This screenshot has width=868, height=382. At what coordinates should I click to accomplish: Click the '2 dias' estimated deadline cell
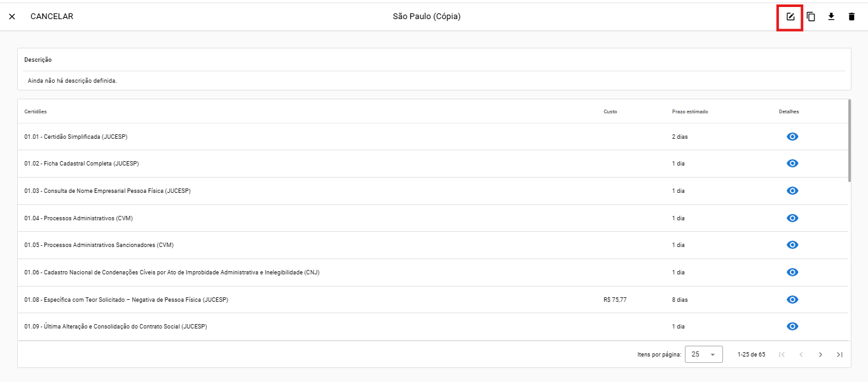(680, 137)
